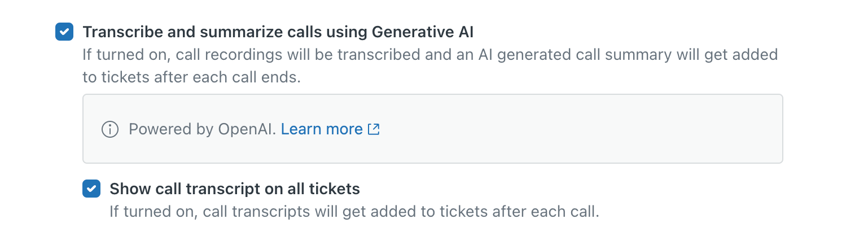Click the 'Powered by OpenAI.' text
This screenshot has height=245, width=868.
click(202, 129)
